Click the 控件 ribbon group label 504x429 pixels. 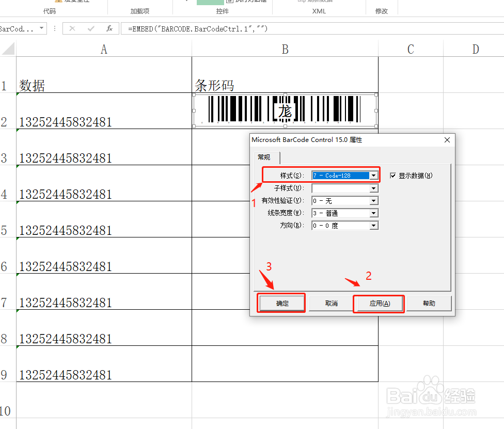tap(223, 11)
